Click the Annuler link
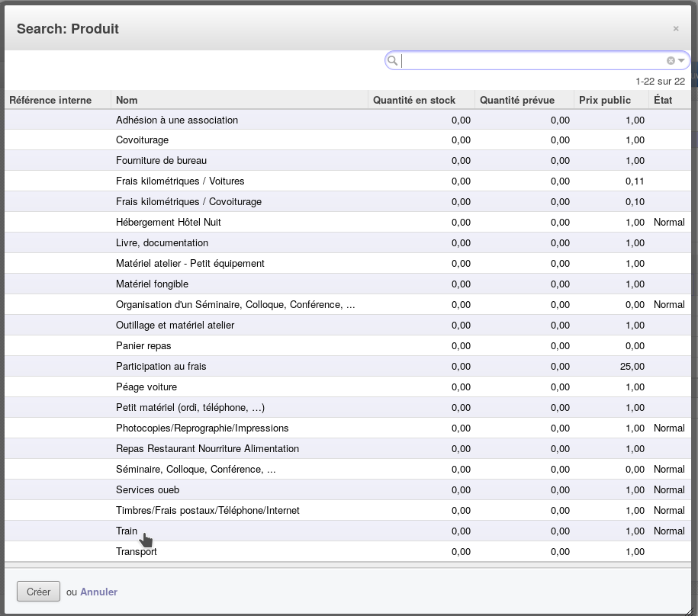698x616 pixels. [x=99, y=592]
